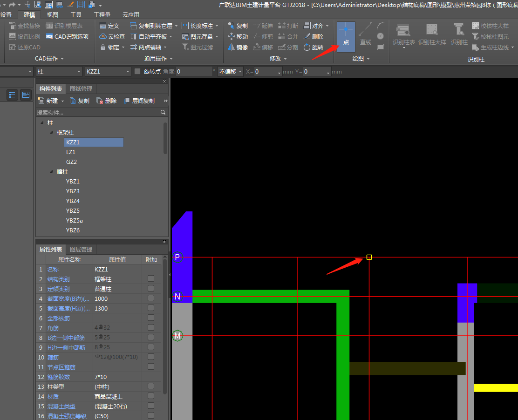
Task: Check 附加 box for 截面宽度 row
Action: coord(151,298)
